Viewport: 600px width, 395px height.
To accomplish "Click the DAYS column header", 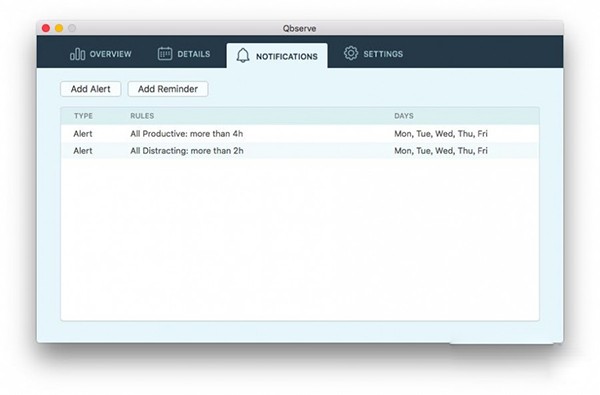I will (x=404, y=116).
